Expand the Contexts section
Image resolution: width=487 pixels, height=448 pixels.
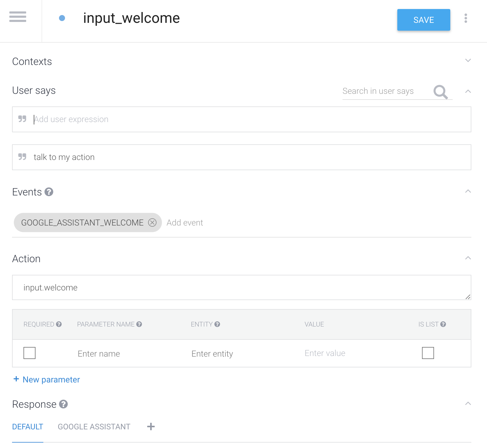[468, 60]
